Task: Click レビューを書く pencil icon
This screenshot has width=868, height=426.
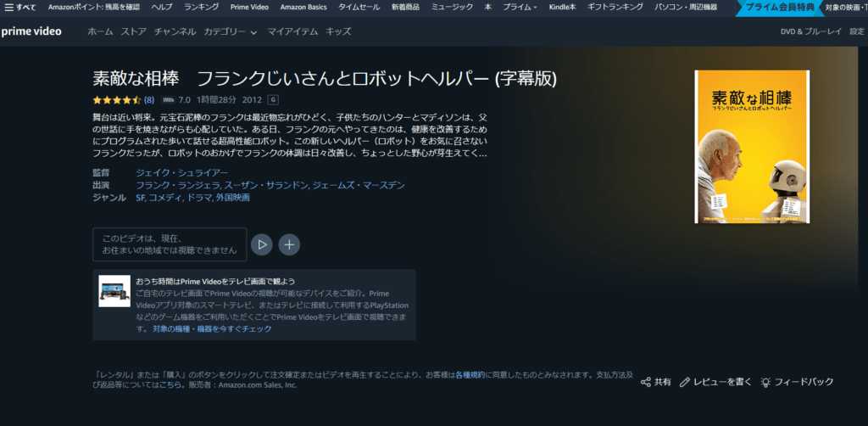Action: click(x=686, y=383)
